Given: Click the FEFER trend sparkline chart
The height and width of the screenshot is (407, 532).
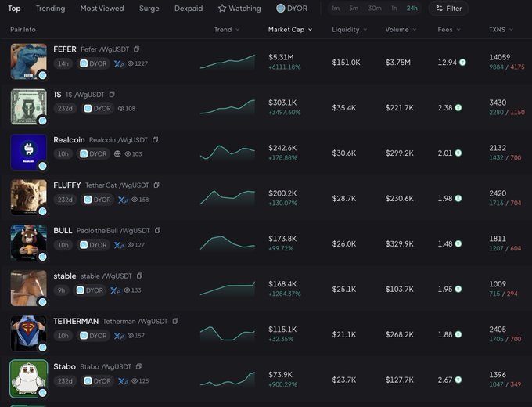Looking at the screenshot, I should (228, 62).
